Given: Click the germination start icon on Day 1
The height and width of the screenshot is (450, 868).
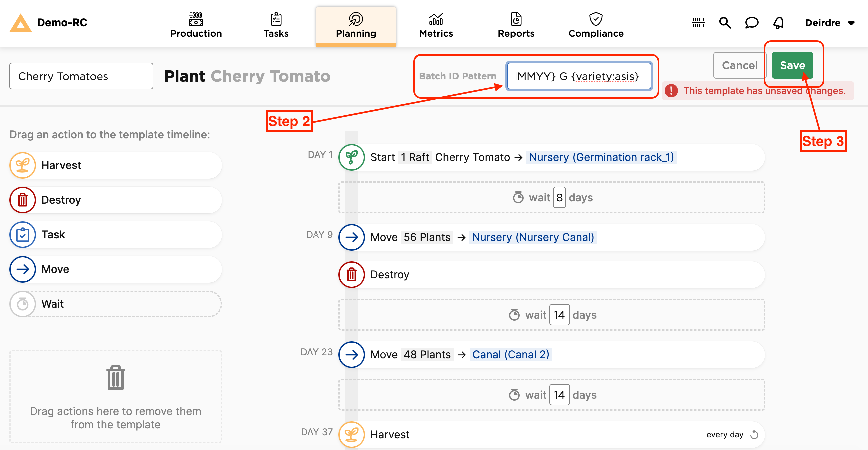Looking at the screenshot, I should pyautogui.click(x=352, y=157).
